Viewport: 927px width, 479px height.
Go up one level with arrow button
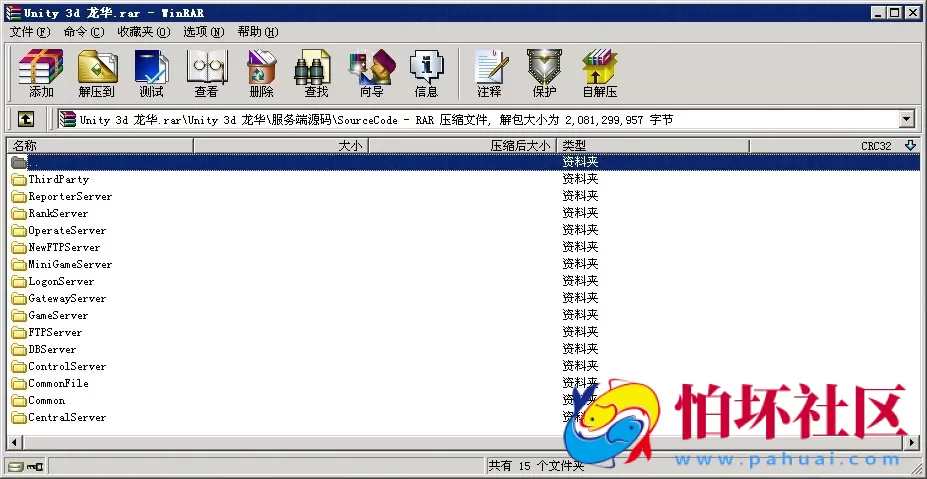25,119
